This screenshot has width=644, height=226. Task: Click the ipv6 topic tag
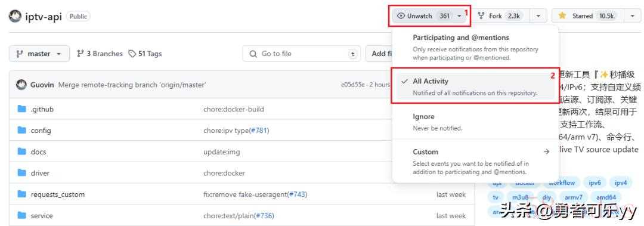(x=595, y=183)
